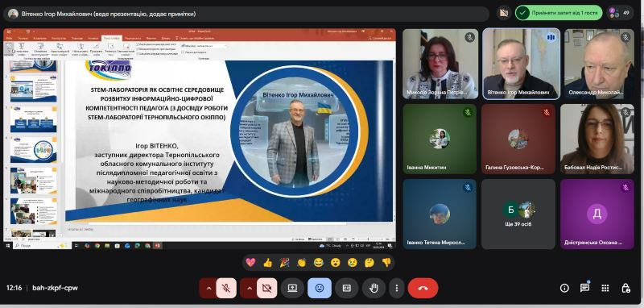644x308 pixels.
Task: Open the activities grid icon
Action: point(605,288)
